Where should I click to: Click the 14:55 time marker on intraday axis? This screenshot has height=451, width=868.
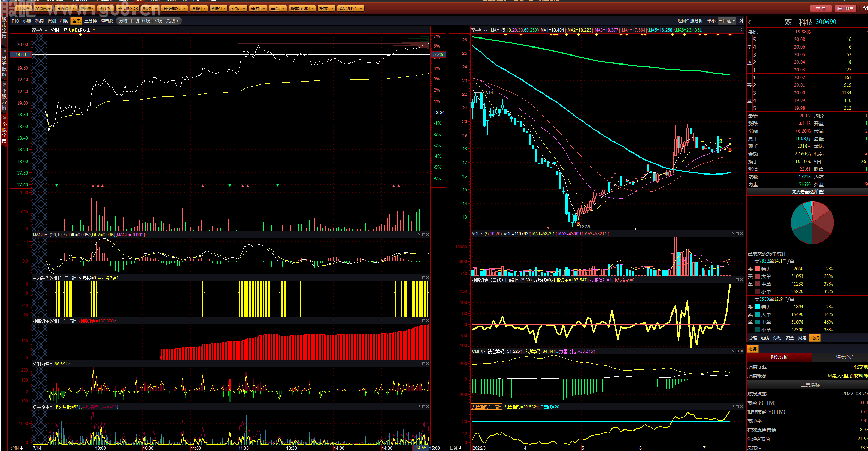421,448
